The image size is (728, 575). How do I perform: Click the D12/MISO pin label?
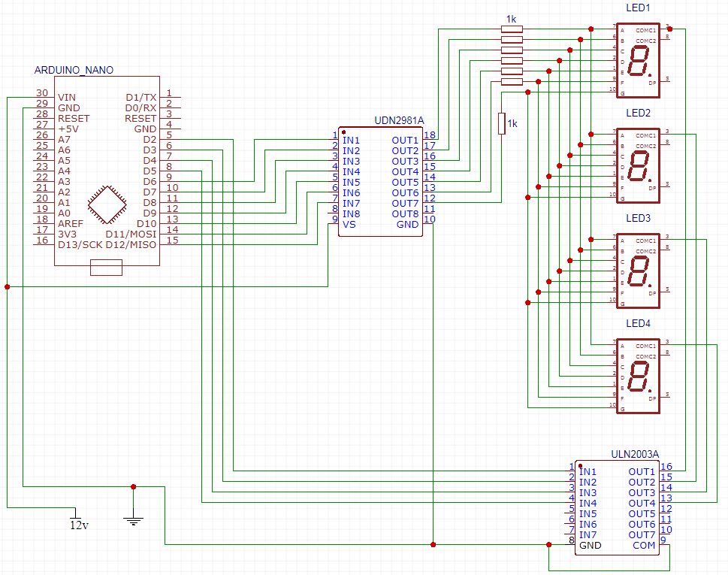coord(131,245)
